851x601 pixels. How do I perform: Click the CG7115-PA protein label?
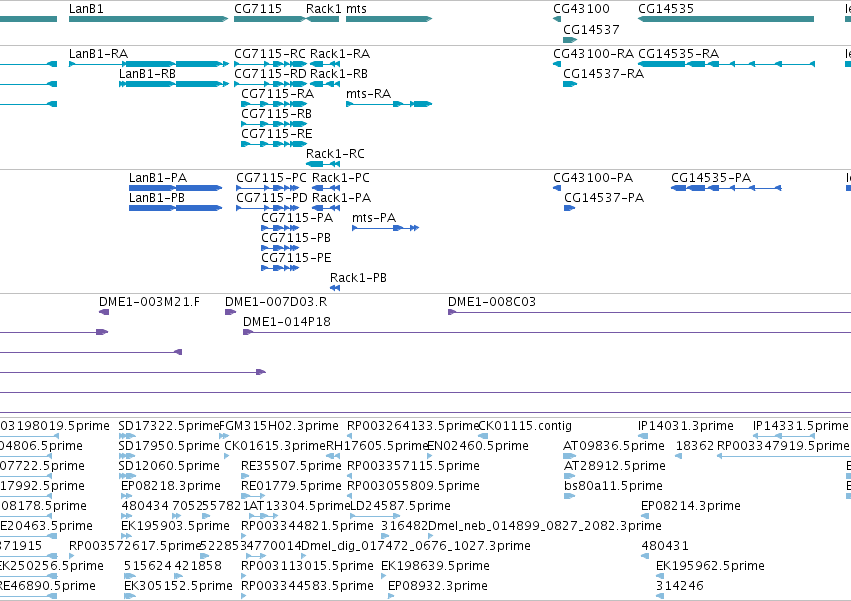(x=297, y=218)
